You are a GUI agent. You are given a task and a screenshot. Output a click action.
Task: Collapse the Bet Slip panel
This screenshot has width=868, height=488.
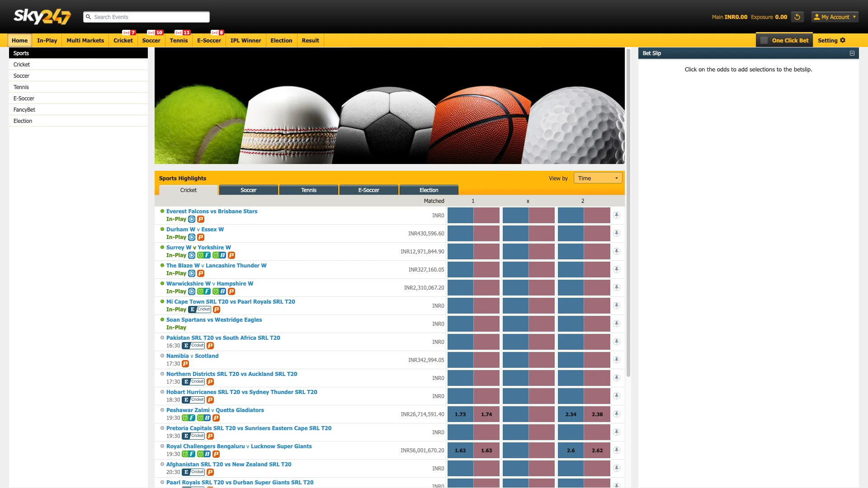click(x=852, y=53)
